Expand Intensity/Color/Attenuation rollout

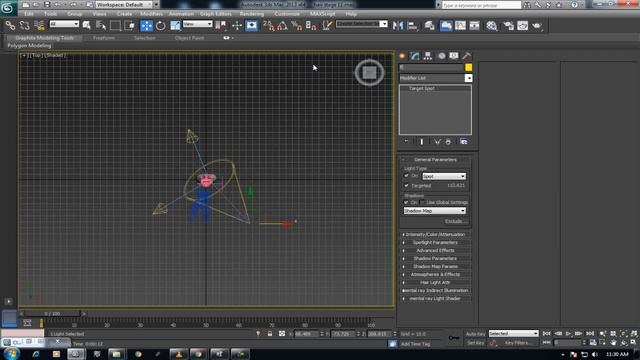pos(435,235)
